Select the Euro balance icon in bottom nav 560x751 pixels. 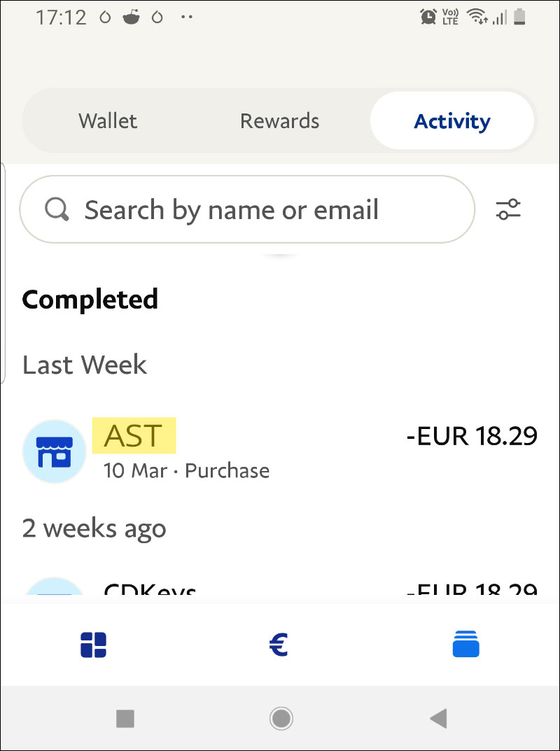pos(279,644)
